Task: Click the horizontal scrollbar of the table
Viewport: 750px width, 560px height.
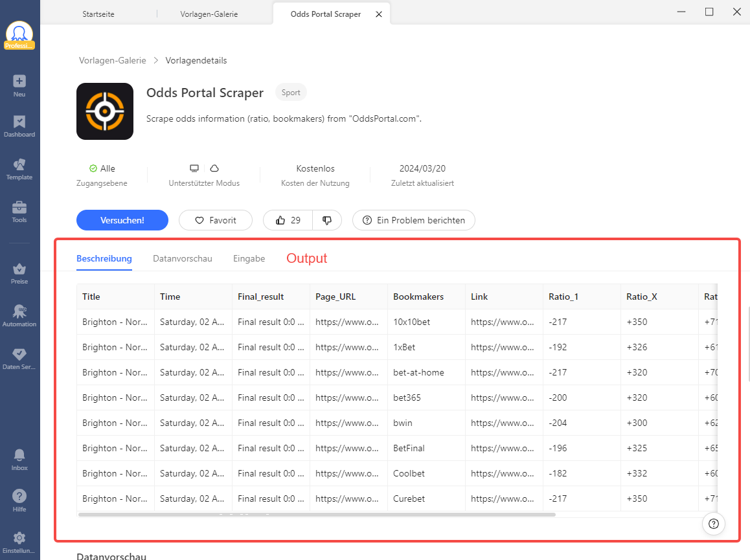Action: point(317,515)
